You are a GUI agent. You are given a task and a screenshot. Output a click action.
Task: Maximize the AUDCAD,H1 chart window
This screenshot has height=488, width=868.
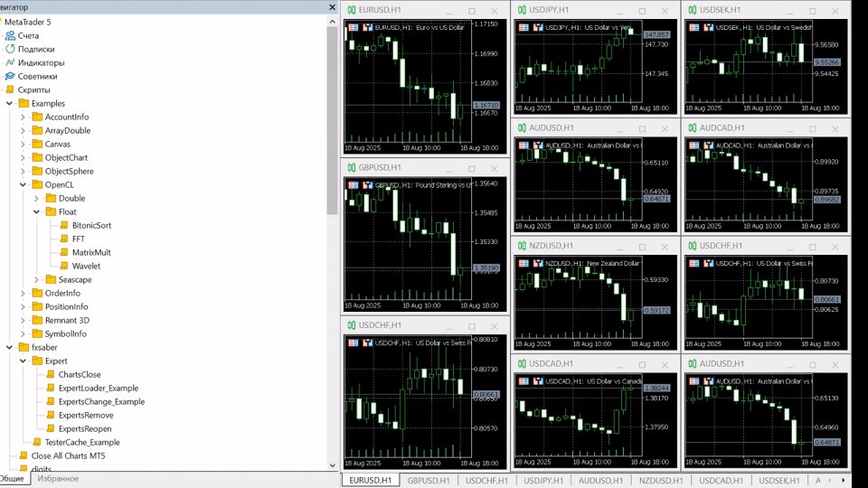coord(812,128)
